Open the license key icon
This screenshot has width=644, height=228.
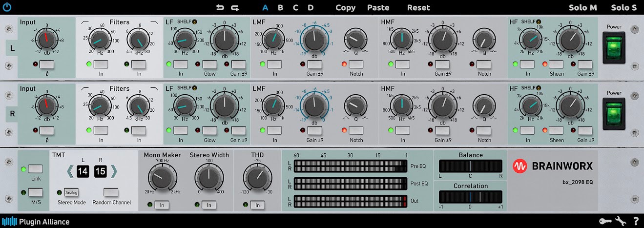click(x=604, y=221)
